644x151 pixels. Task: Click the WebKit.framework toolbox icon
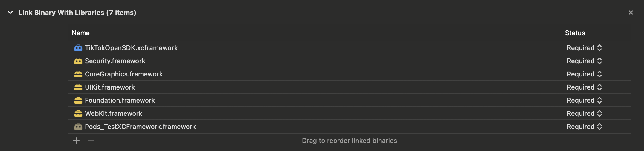pyautogui.click(x=78, y=113)
